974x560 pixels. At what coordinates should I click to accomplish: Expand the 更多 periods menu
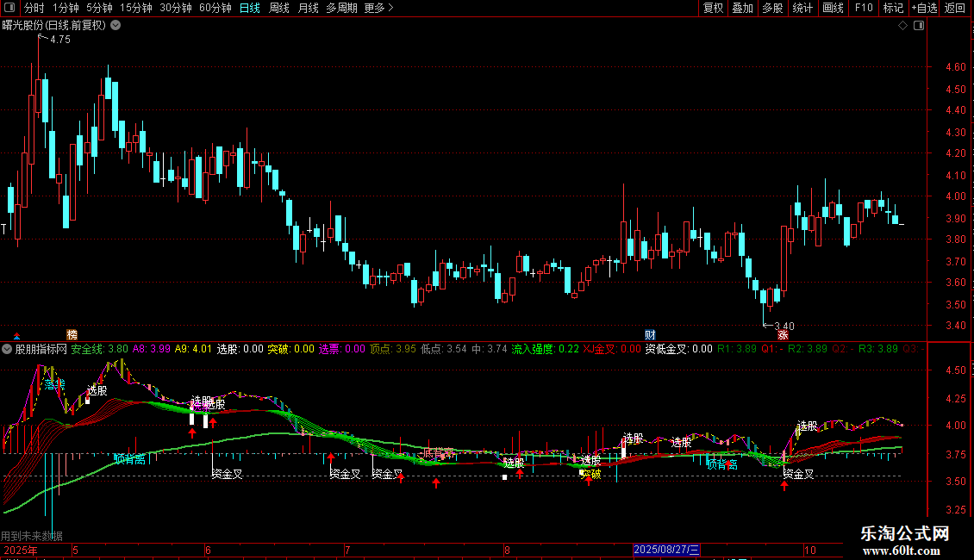click(x=379, y=8)
